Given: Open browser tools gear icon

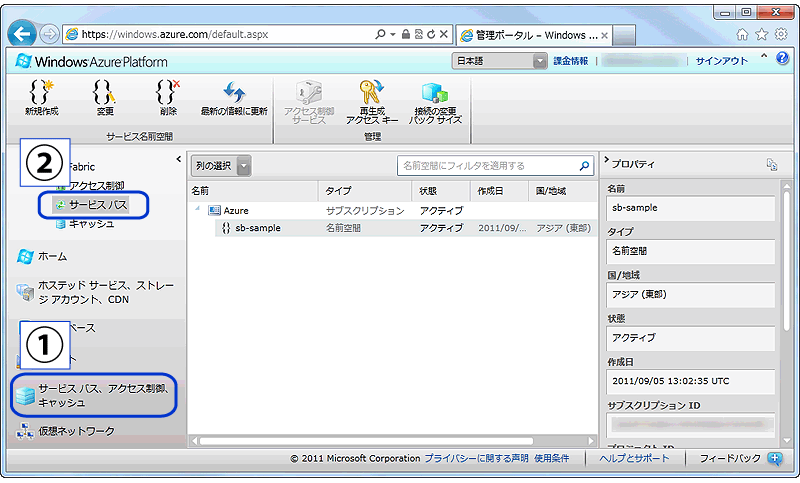Looking at the screenshot, I should coord(781,34).
